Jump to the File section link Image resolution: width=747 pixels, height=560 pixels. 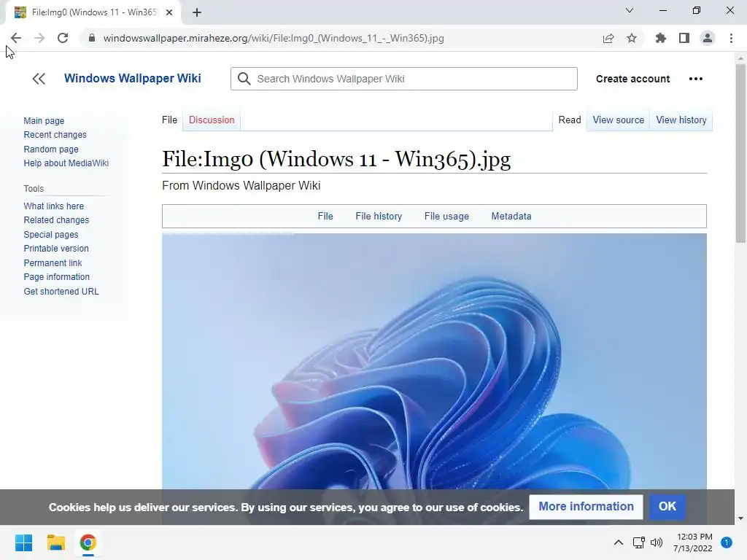(x=325, y=216)
